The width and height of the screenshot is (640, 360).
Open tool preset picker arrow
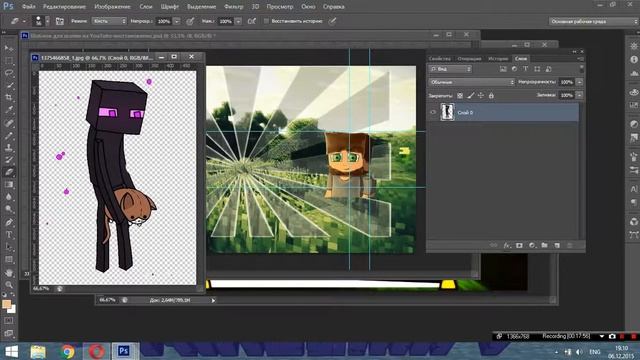(24, 21)
